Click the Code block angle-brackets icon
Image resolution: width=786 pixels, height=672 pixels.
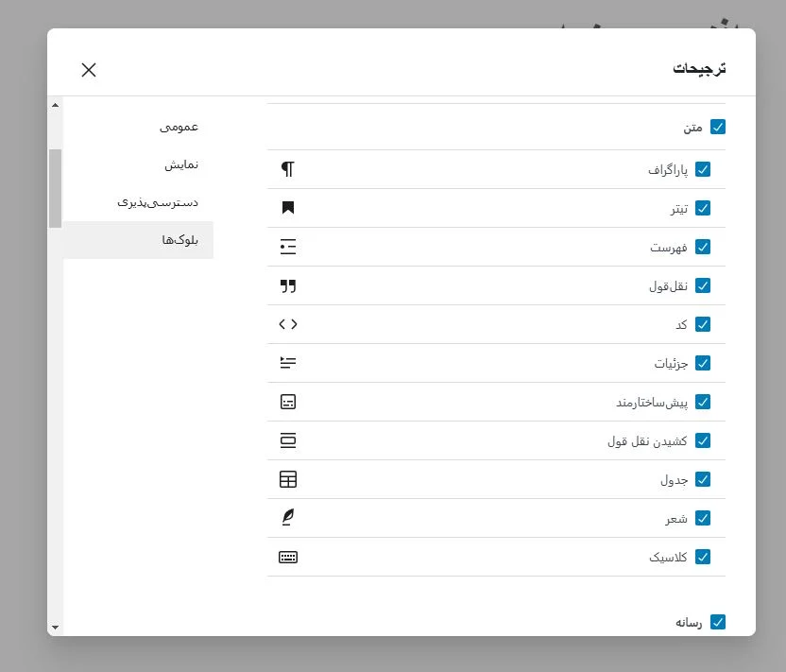[x=288, y=324]
